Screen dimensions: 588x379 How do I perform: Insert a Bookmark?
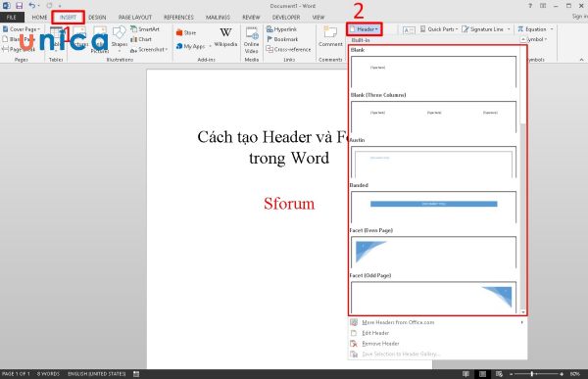click(282, 39)
